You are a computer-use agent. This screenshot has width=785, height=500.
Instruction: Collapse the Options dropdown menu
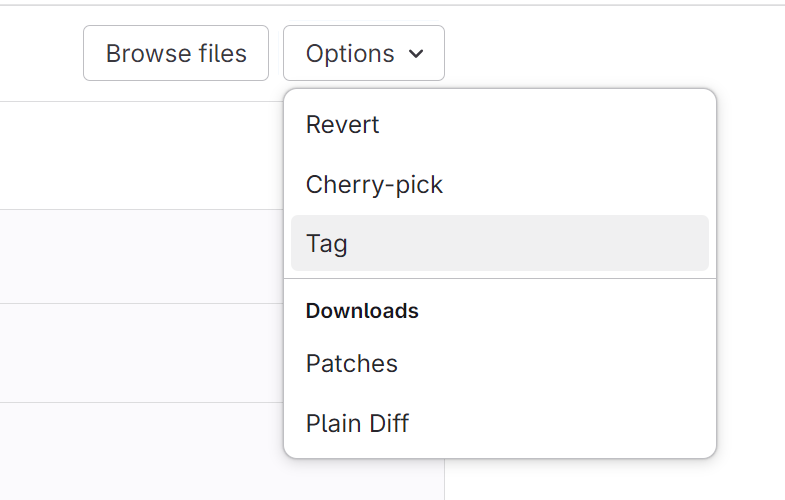(x=363, y=53)
